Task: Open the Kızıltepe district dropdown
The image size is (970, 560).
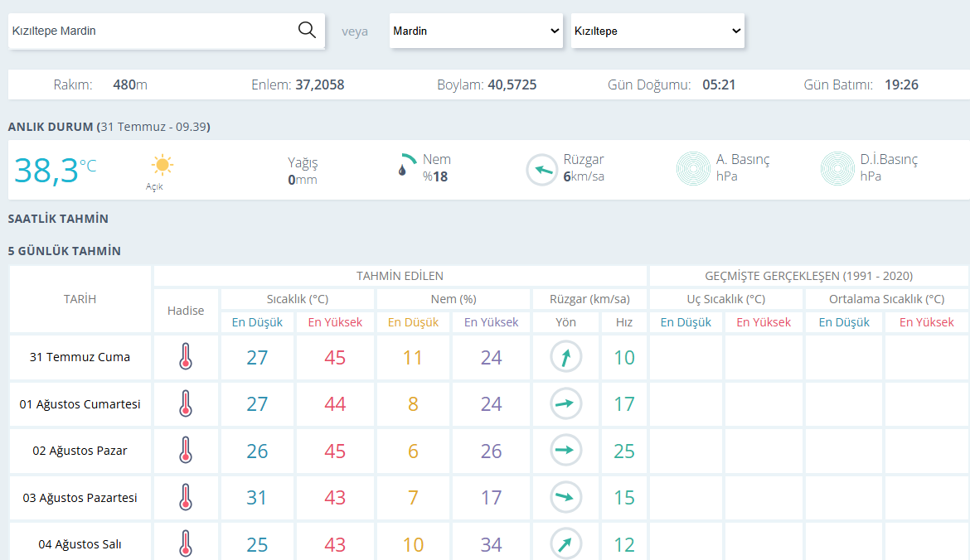Action: [657, 31]
